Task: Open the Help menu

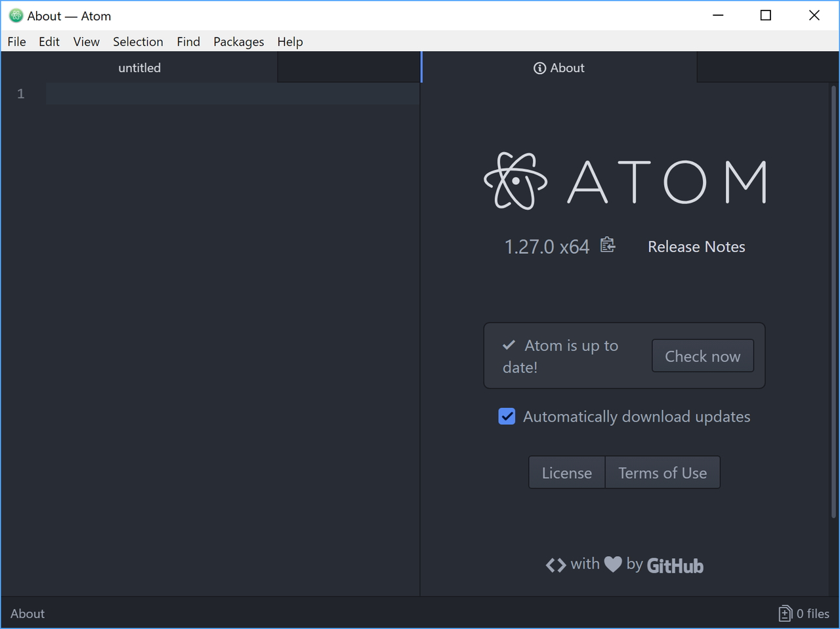Action: click(x=290, y=41)
